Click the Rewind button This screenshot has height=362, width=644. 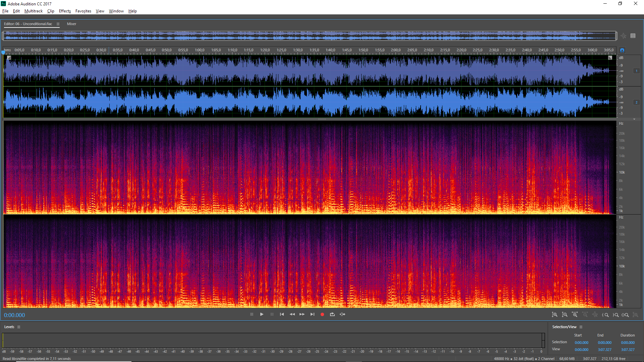pyautogui.click(x=292, y=314)
